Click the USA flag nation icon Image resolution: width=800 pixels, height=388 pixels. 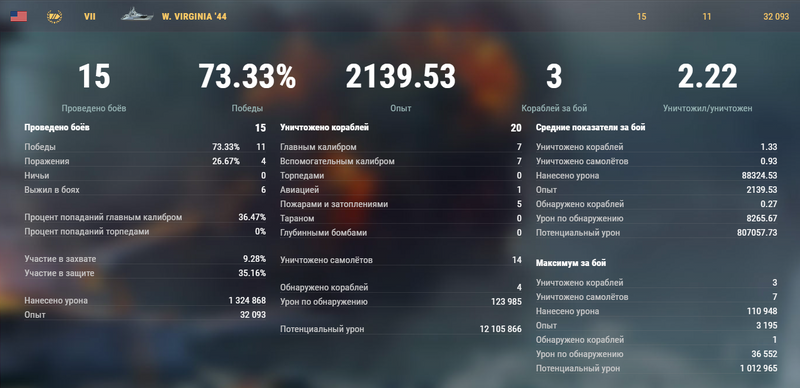coord(19,16)
